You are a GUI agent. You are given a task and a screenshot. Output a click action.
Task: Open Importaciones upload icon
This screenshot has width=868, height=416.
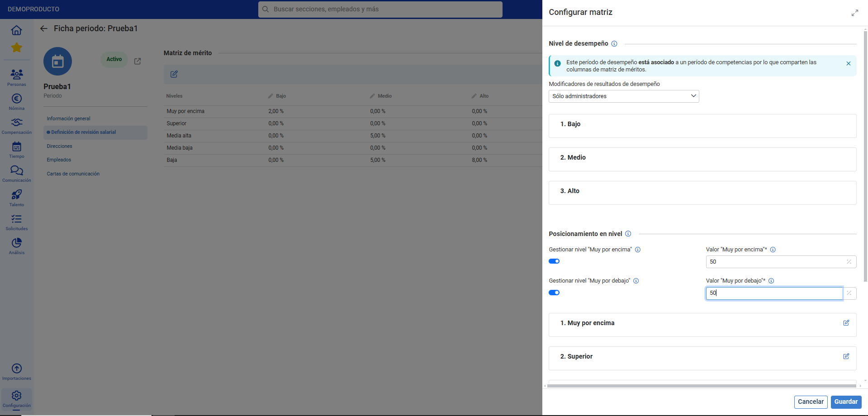point(17,369)
